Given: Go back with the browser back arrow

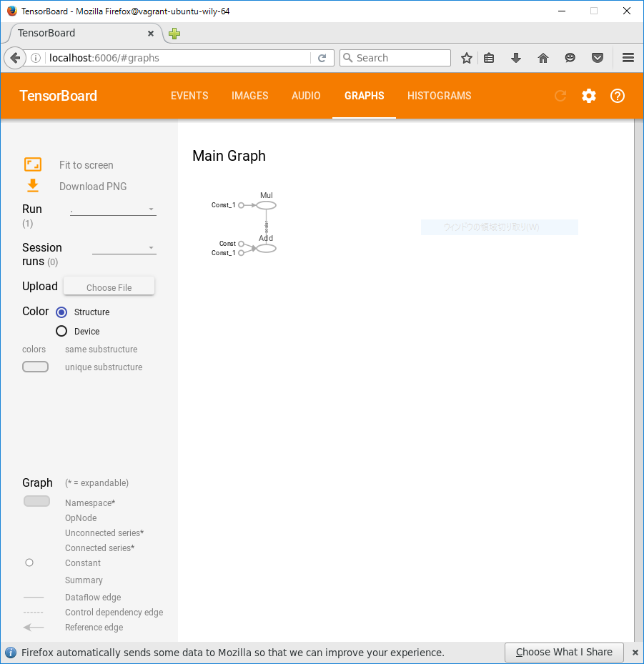Looking at the screenshot, I should click(15, 58).
